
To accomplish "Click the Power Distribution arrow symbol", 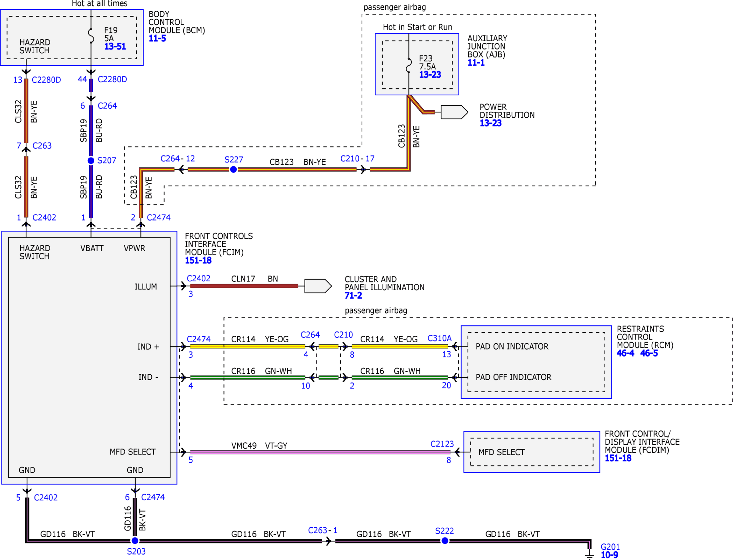I will point(454,112).
